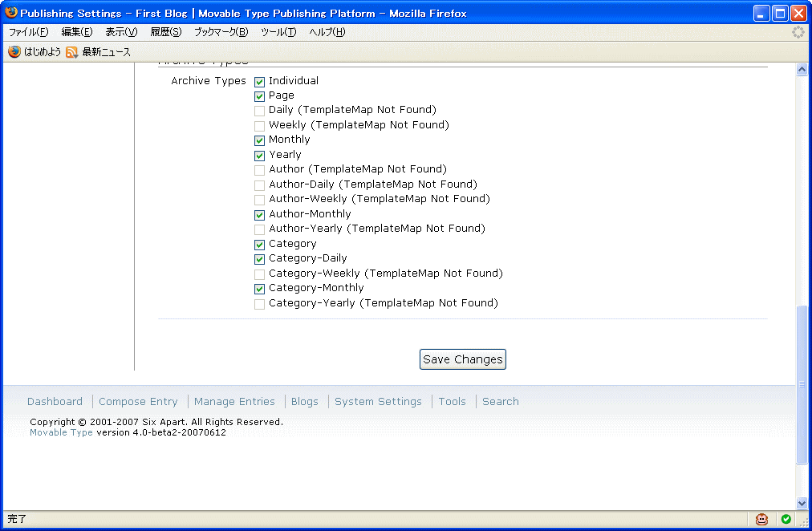The height and width of the screenshot is (531, 812).
Task: Open the 表示(V) menu
Action: coord(121,32)
